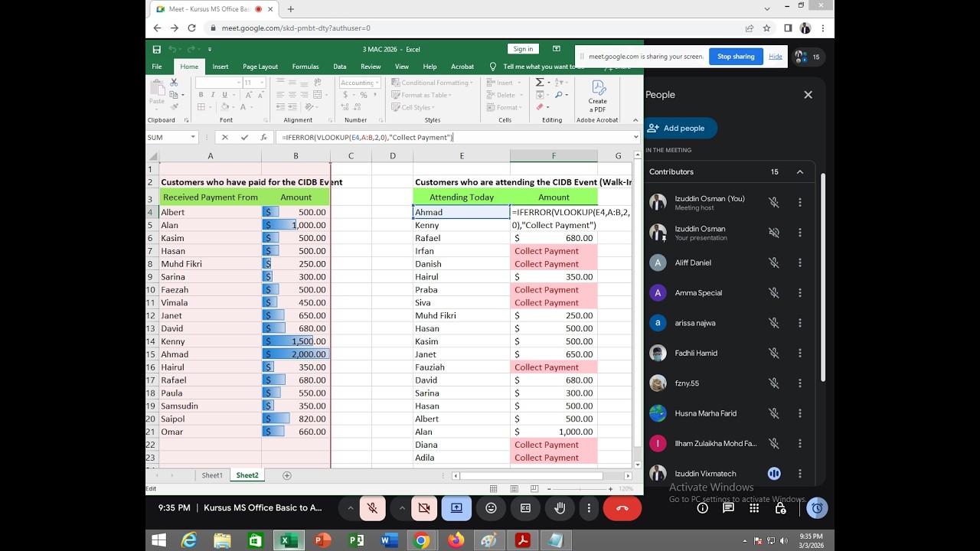
Task: Confirm formula entry with the check mark
Action: [244, 137]
